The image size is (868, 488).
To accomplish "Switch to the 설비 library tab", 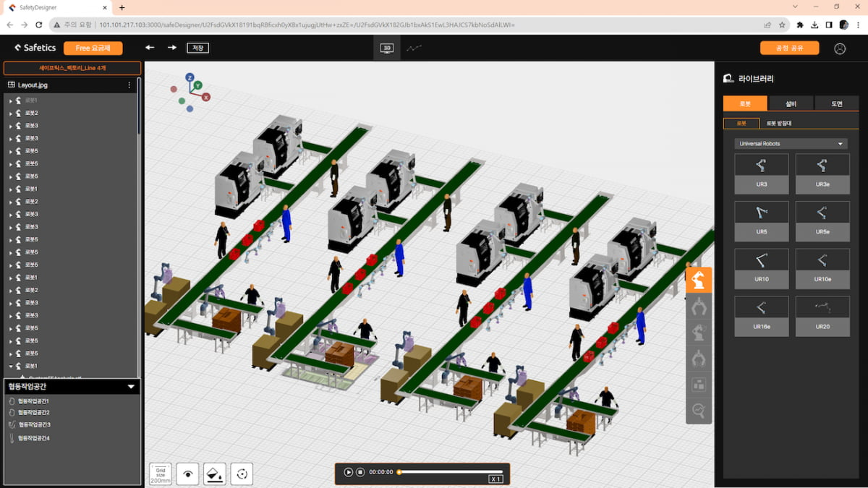I will (x=791, y=103).
